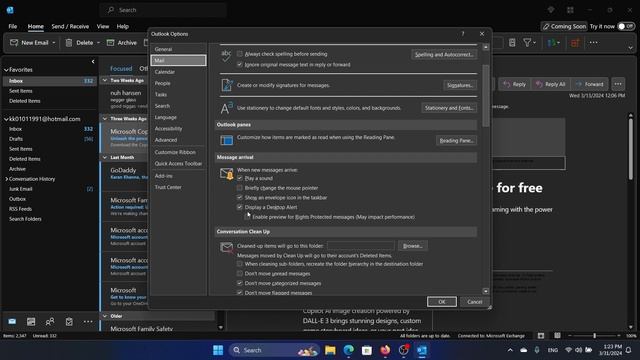
Task: Switch to normal view status bar icon
Action: click(541, 336)
